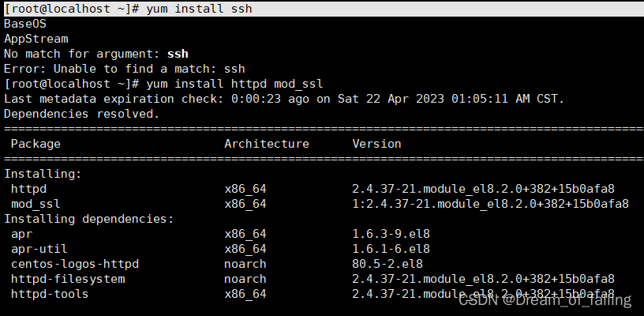Select httpd-filesystem package name

coord(68,279)
